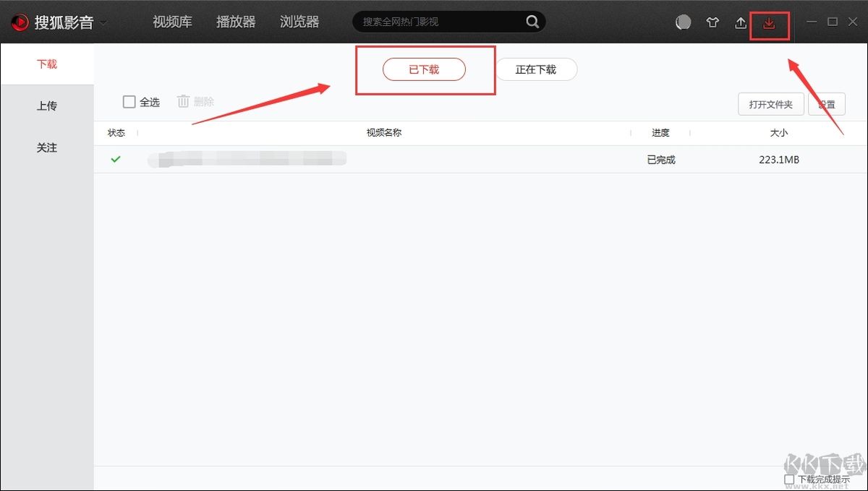The height and width of the screenshot is (491, 868).
Task: Click the trash delete icon above the list
Action: [184, 102]
